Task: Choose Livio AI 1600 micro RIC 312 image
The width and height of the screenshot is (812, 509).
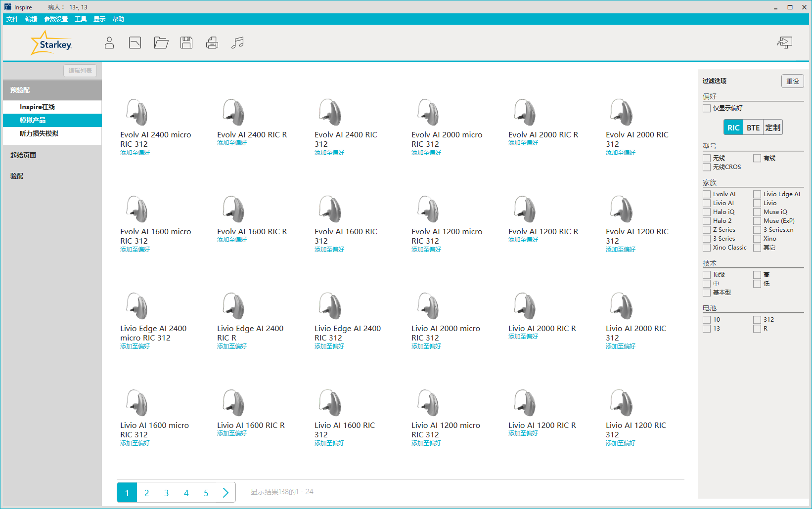Action: point(136,403)
